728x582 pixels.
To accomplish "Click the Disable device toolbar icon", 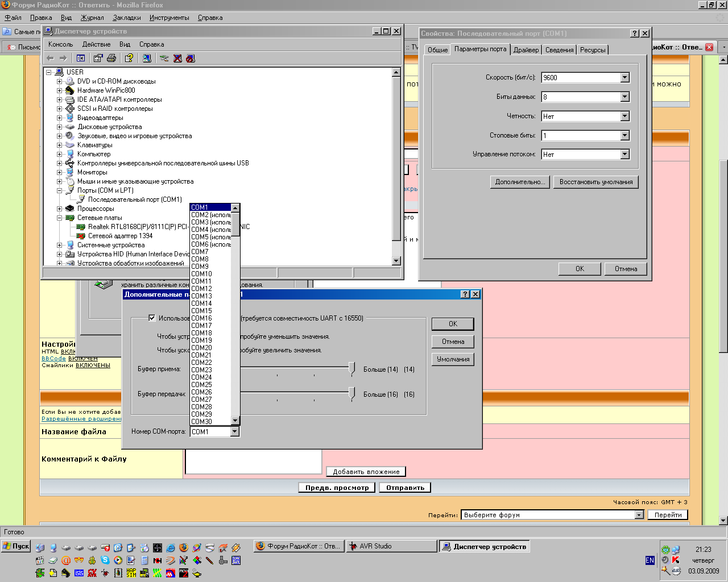I will tap(191, 58).
